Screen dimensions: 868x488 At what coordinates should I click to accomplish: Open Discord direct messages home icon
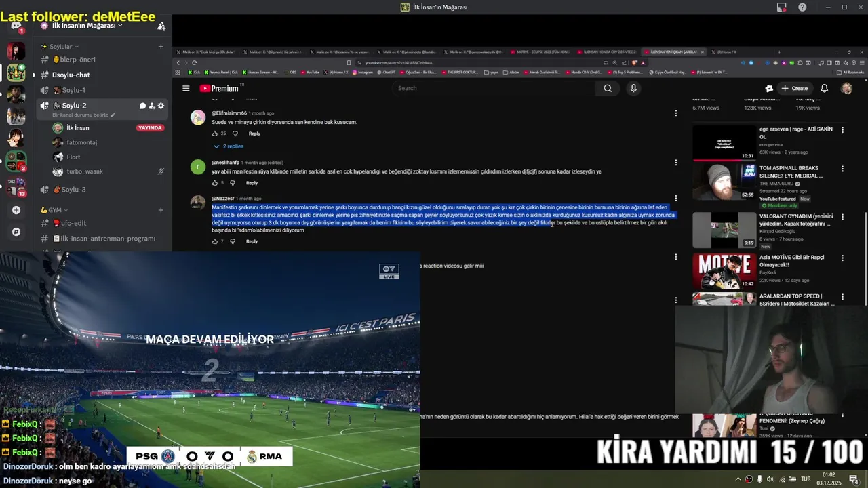pos(16,25)
